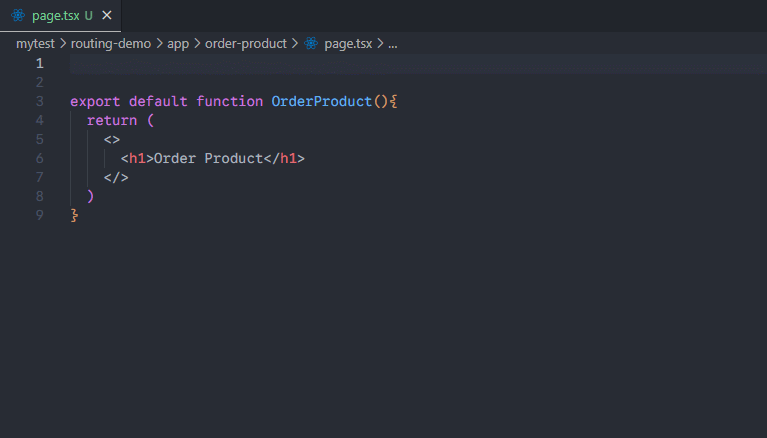Close the page.tsx editor tab
This screenshot has width=767, height=438.
pyautogui.click(x=107, y=16)
